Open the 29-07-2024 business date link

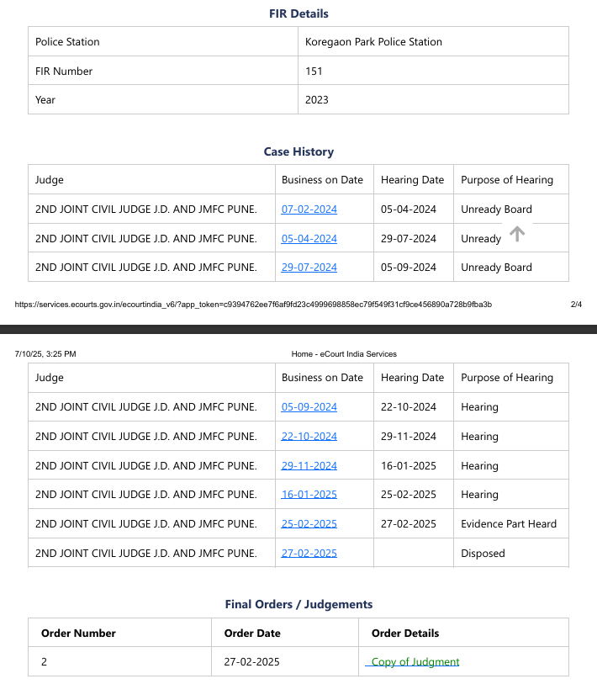click(309, 268)
